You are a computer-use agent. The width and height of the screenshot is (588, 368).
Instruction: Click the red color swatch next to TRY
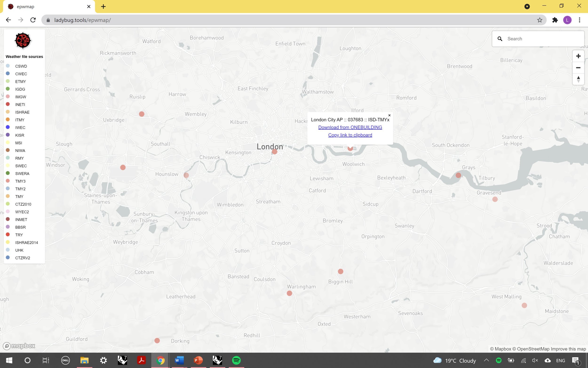pos(8,234)
